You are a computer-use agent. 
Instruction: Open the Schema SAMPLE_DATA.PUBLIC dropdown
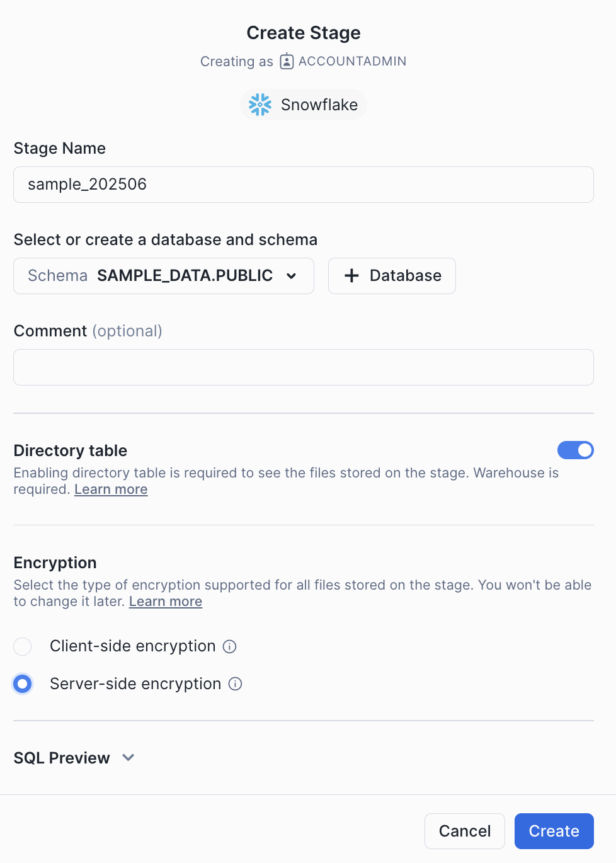click(x=164, y=276)
